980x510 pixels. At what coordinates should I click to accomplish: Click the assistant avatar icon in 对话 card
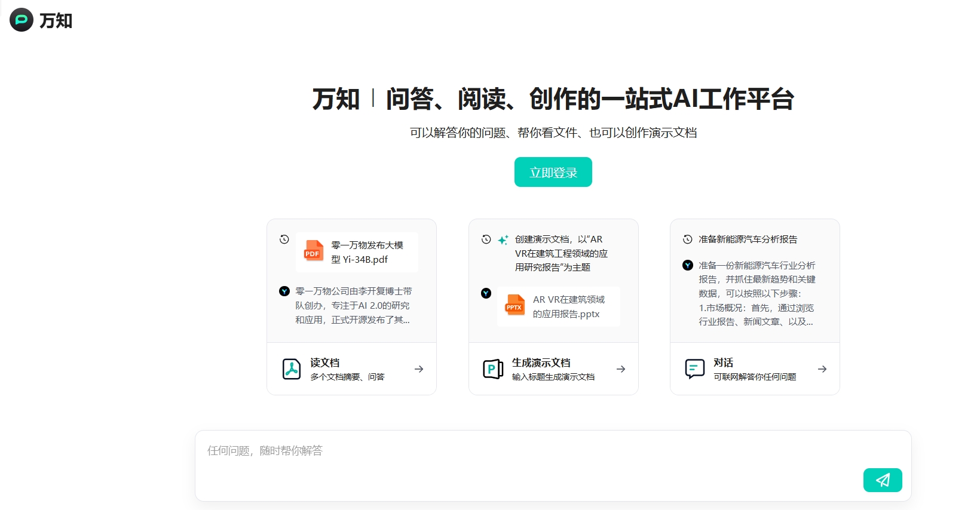[688, 265]
